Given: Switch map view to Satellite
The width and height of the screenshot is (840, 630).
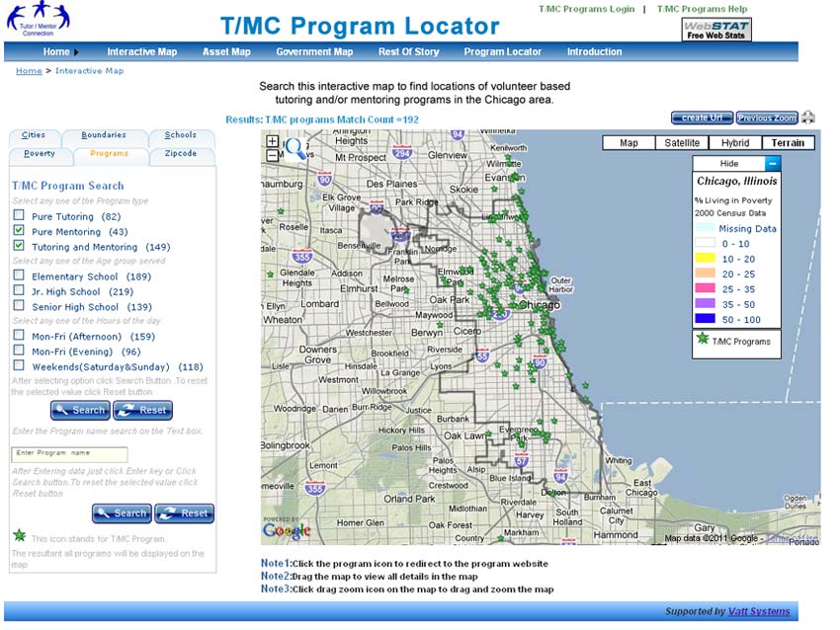Looking at the screenshot, I should coord(682,143).
